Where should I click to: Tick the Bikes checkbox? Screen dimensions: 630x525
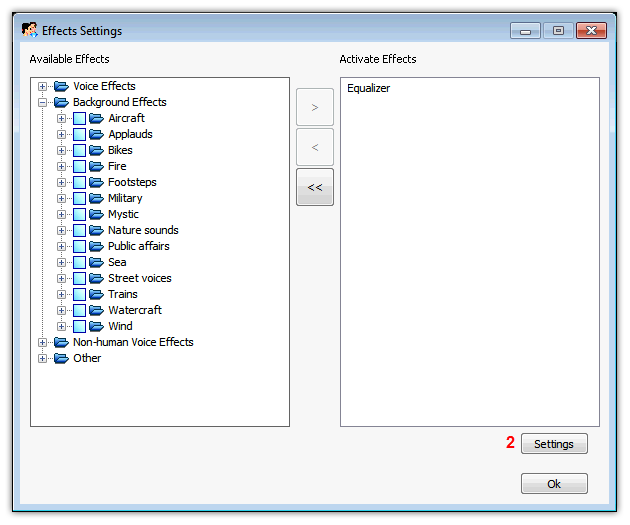pyautogui.click(x=79, y=150)
